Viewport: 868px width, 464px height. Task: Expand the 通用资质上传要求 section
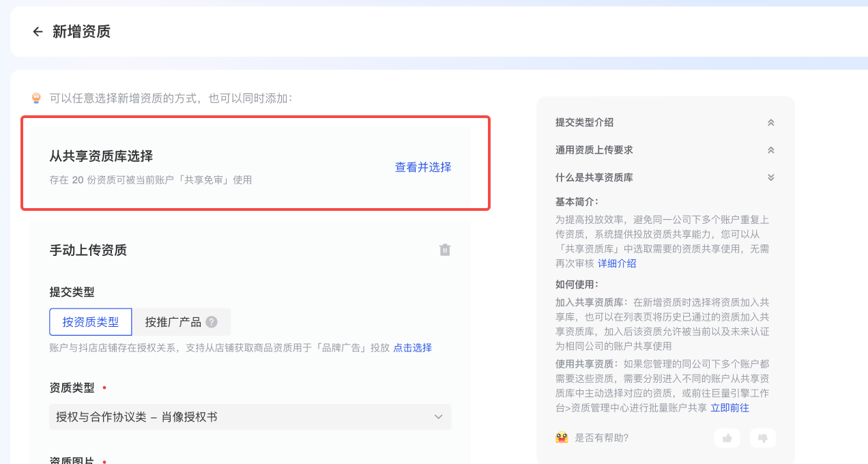pyautogui.click(x=770, y=150)
